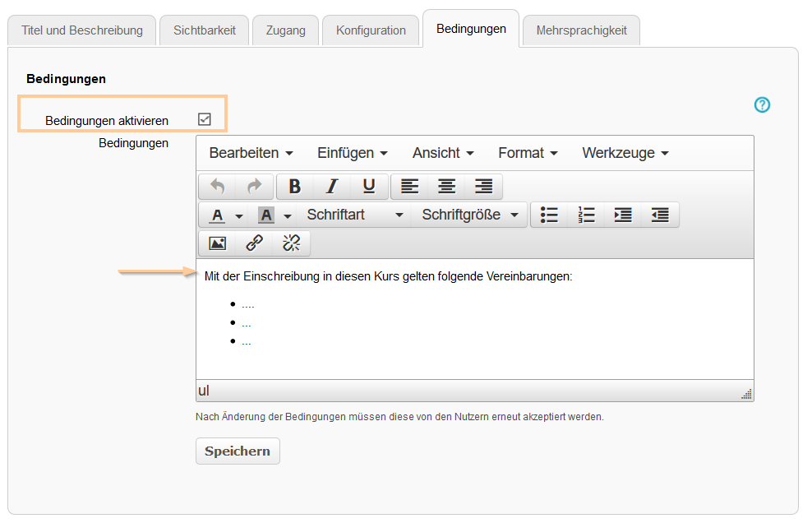Align text to center
The height and width of the screenshot is (523, 812).
(x=446, y=187)
